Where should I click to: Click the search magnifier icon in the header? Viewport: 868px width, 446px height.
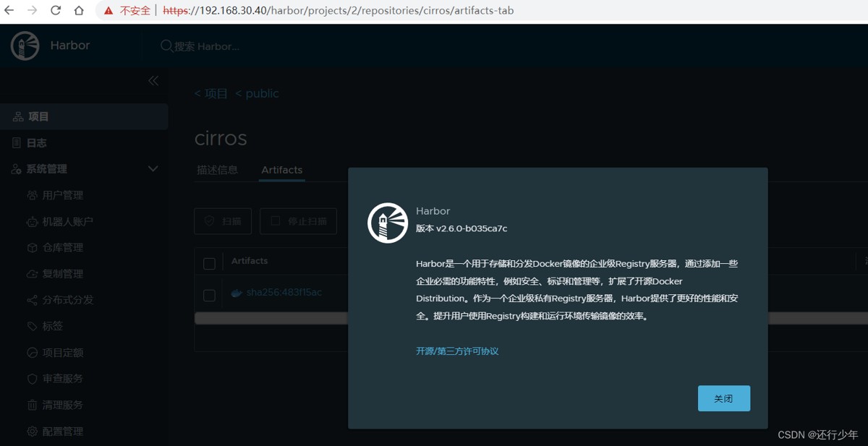pos(166,46)
